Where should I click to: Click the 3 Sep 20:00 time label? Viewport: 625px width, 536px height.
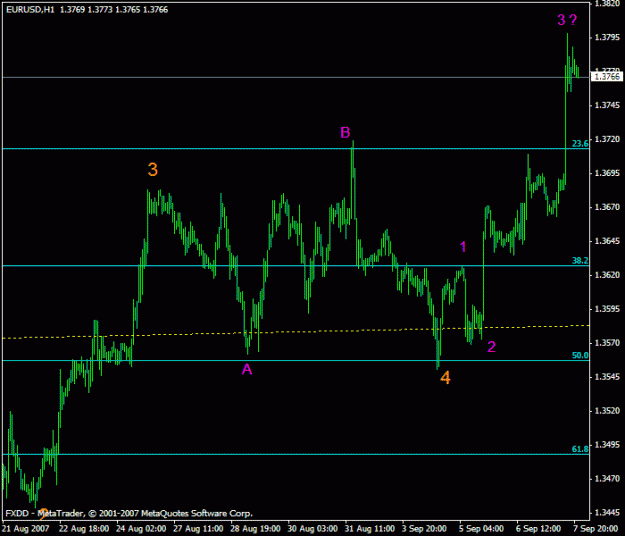point(424,528)
